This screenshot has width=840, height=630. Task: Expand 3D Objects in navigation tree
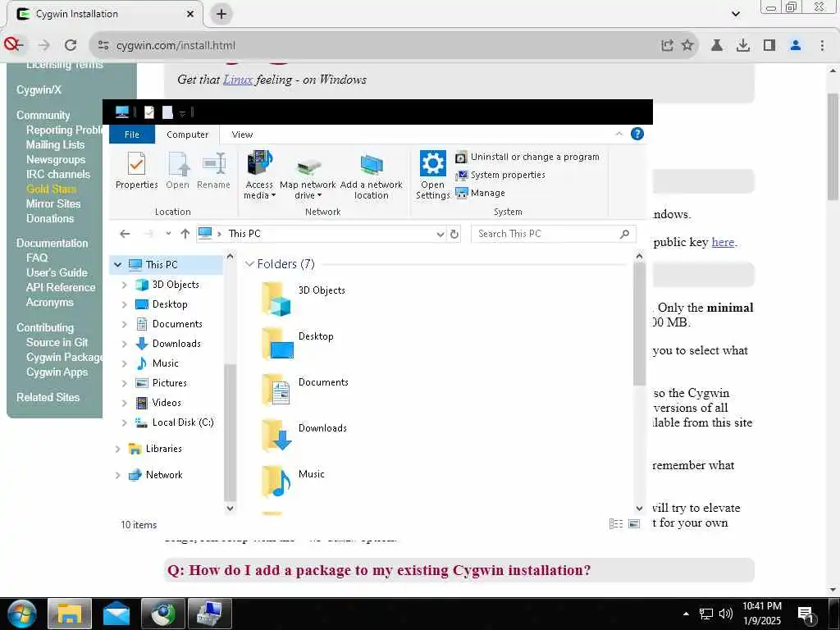coord(125,285)
